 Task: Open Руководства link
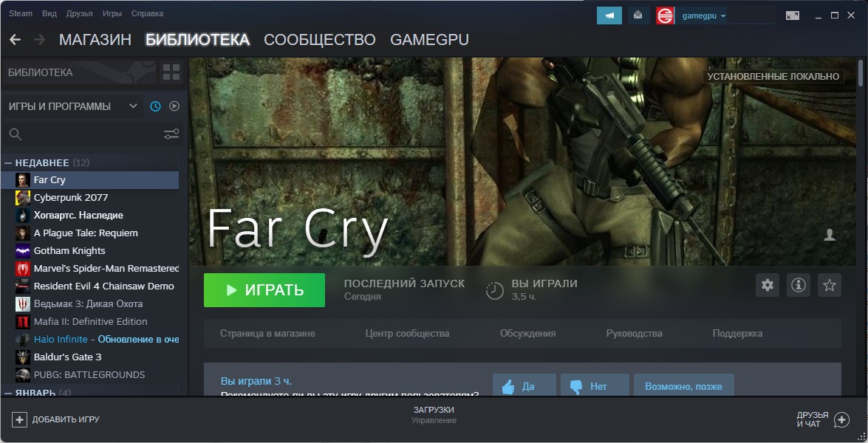[635, 334]
